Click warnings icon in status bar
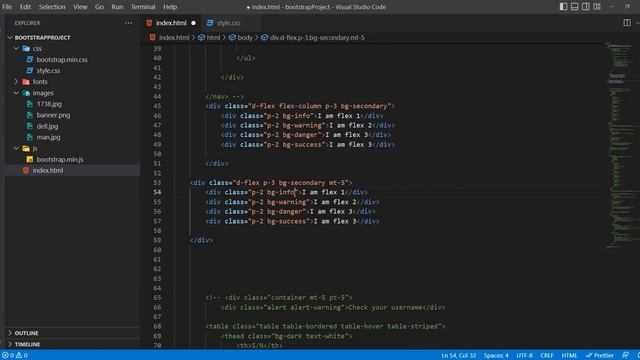 [19, 355]
